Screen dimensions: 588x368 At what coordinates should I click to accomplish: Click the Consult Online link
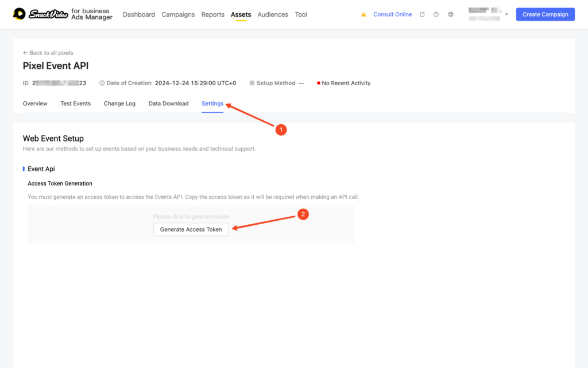point(392,14)
